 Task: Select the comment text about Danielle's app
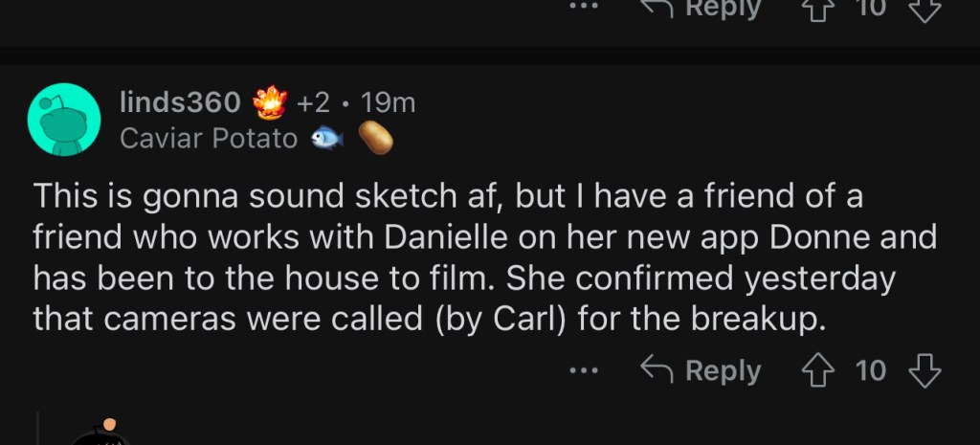[x=485, y=256]
